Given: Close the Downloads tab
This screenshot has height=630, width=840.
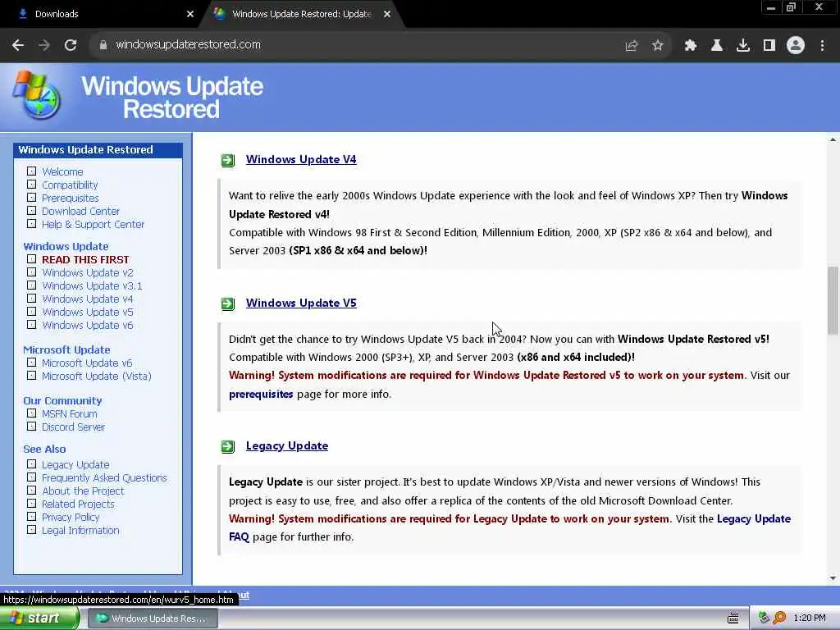Looking at the screenshot, I should click(x=190, y=14).
